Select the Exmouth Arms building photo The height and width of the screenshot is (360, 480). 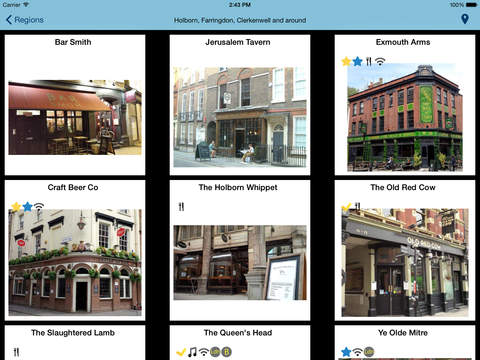405,118
